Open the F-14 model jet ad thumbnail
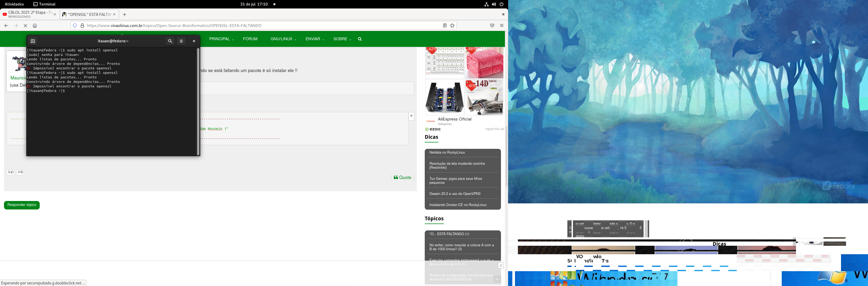This screenshot has height=286, width=868. click(484, 97)
